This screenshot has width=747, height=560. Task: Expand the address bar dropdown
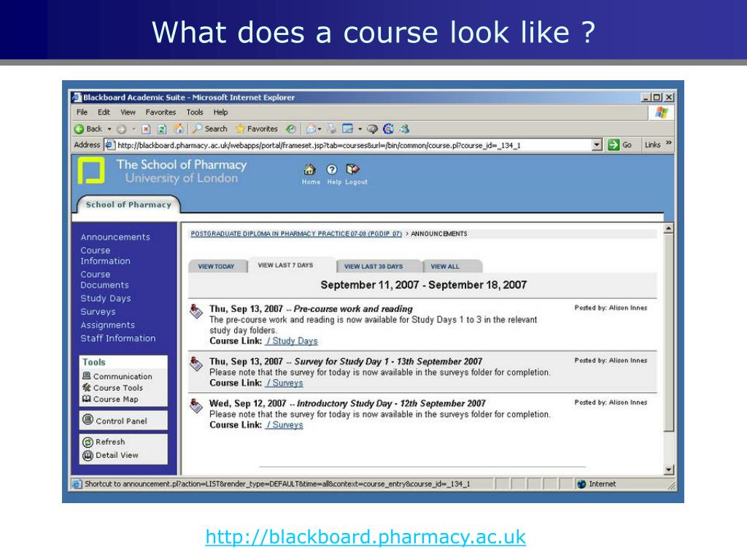pyautogui.click(x=597, y=145)
